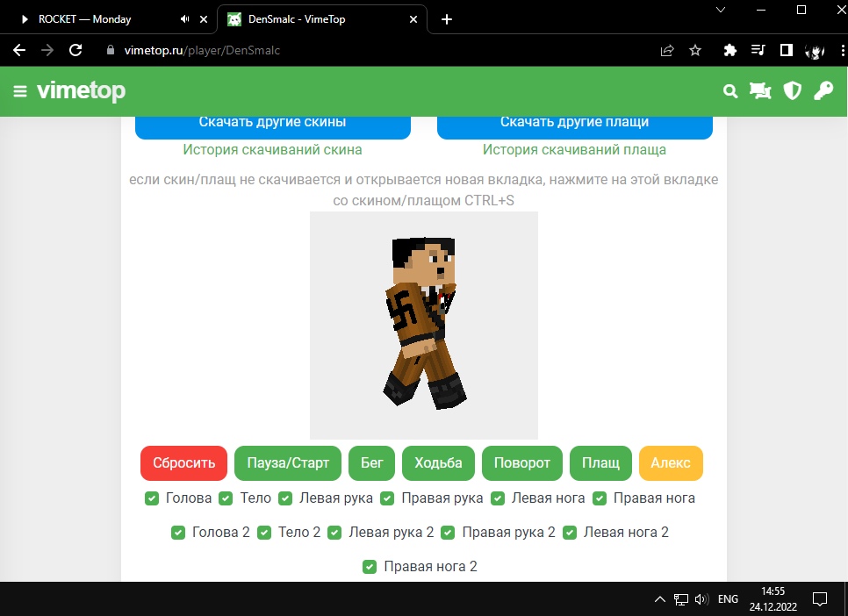The image size is (848, 616).
Task: Reload the current page
Action: pos(75,50)
